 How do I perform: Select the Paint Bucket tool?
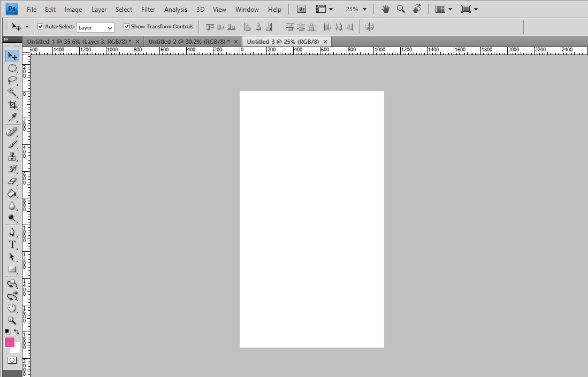[12, 194]
